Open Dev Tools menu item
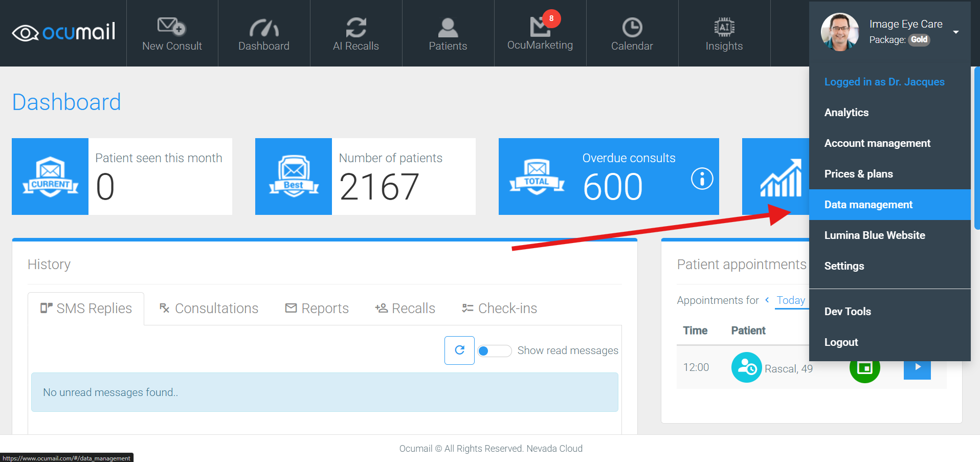The height and width of the screenshot is (462, 980). pos(890,312)
